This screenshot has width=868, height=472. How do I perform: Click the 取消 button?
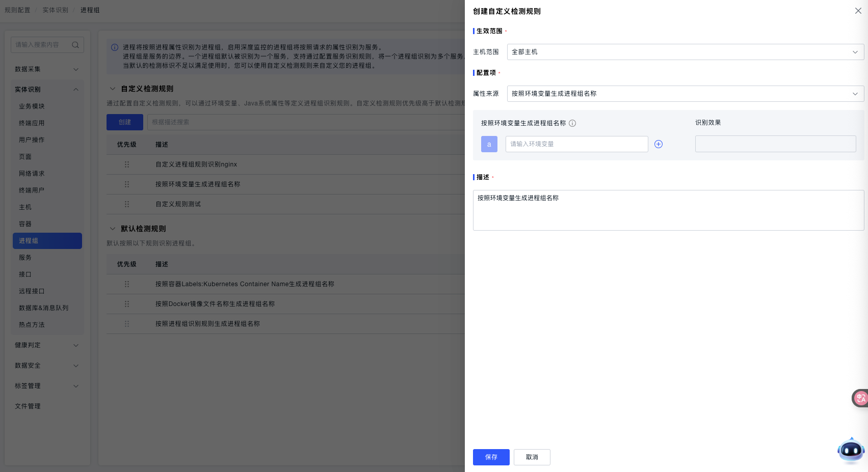pyautogui.click(x=532, y=457)
